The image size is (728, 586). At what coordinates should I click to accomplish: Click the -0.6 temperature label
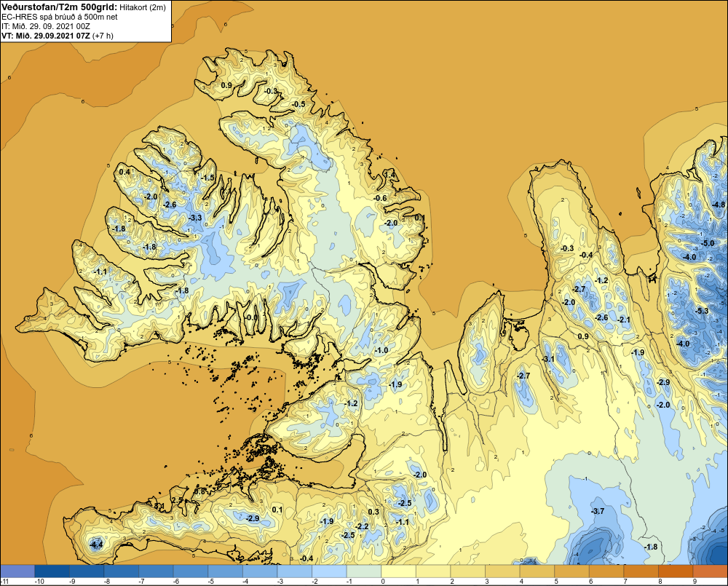pyautogui.click(x=380, y=198)
